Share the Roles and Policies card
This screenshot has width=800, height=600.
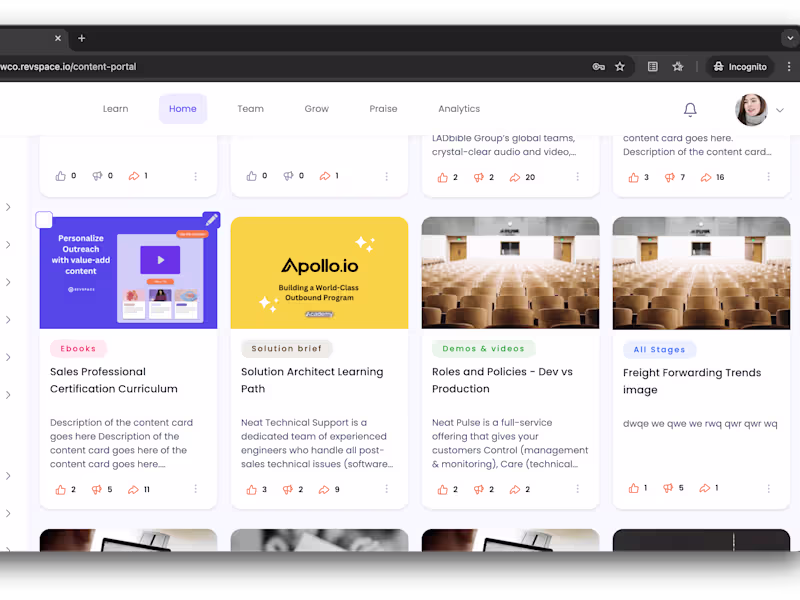(515, 490)
